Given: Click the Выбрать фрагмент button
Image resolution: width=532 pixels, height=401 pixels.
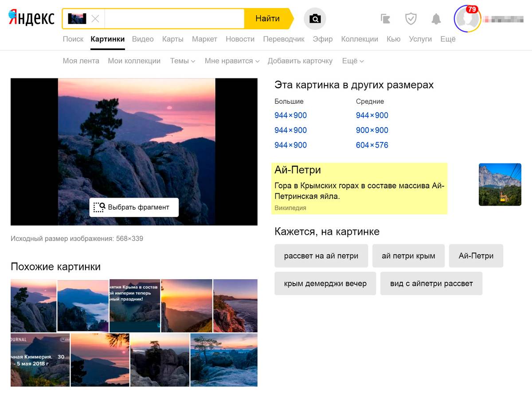Looking at the screenshot, I should 134,206.
